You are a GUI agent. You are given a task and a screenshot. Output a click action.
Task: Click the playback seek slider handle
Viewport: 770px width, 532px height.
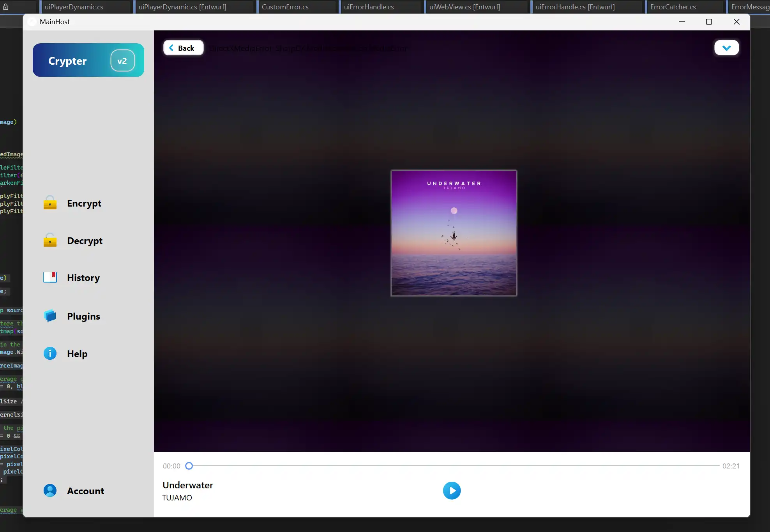click(x=189, y=466)
